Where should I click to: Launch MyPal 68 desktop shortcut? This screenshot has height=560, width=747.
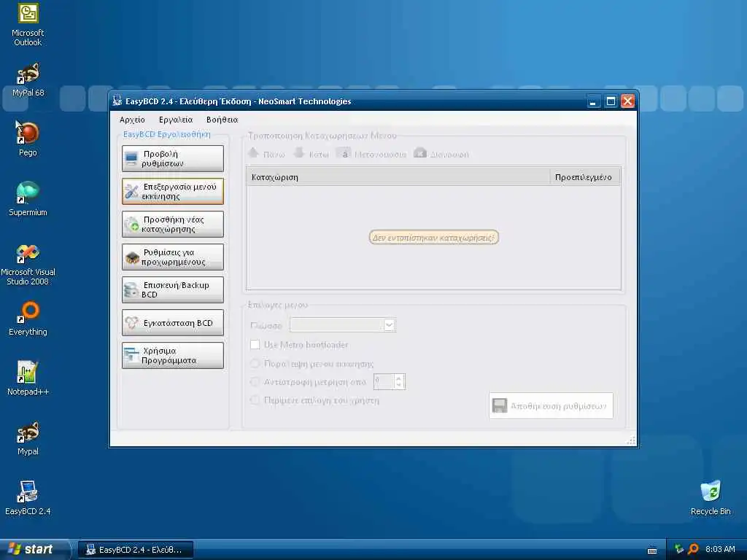[28, 80]
